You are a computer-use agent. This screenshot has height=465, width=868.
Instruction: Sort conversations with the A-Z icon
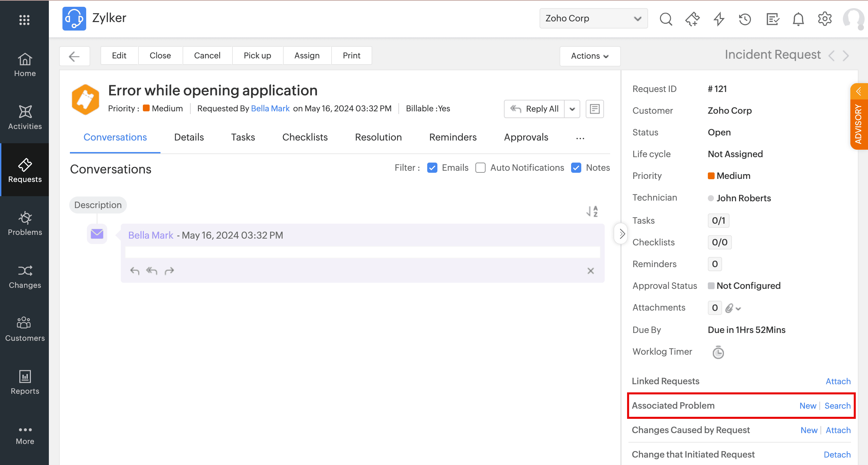(592, 211)
